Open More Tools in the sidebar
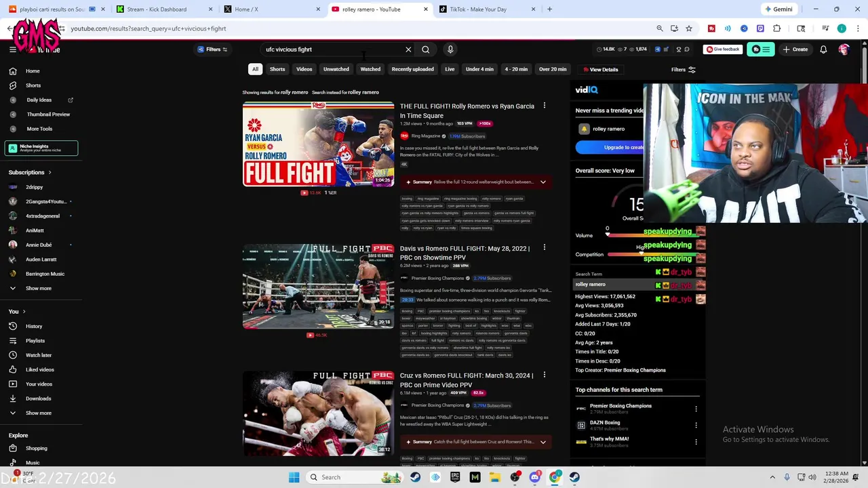Screen dimensions: 868x488 pyautogui.click(x=39, y=129)
